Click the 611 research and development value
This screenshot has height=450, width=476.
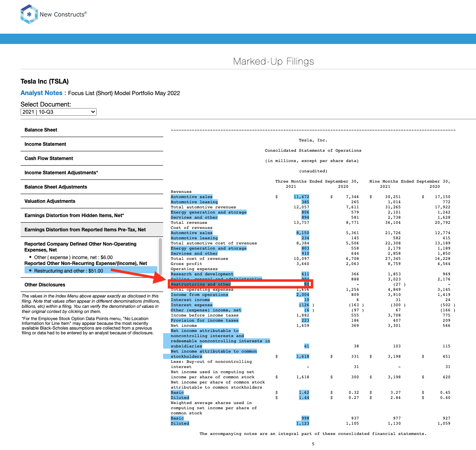click(x=305, y=274)
